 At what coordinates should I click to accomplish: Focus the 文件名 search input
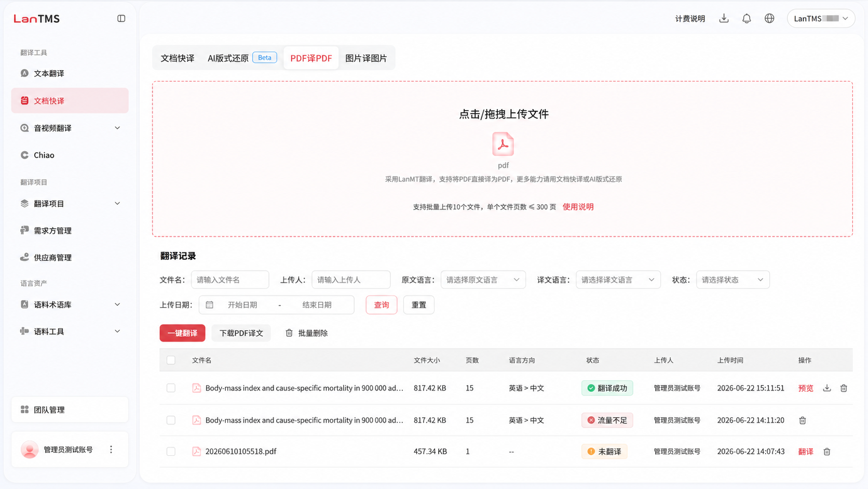(x=230, y=280)
